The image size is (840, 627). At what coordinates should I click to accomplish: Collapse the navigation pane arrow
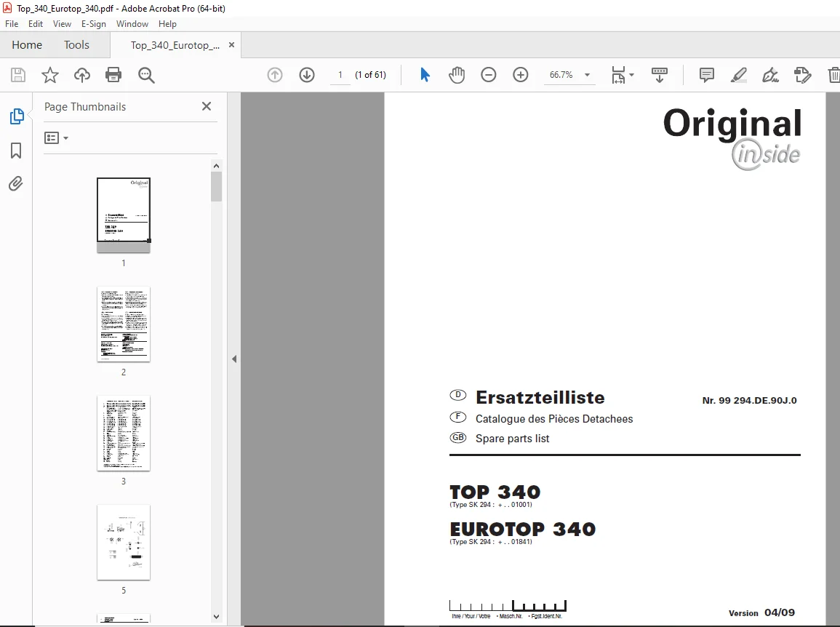point(234,359)
